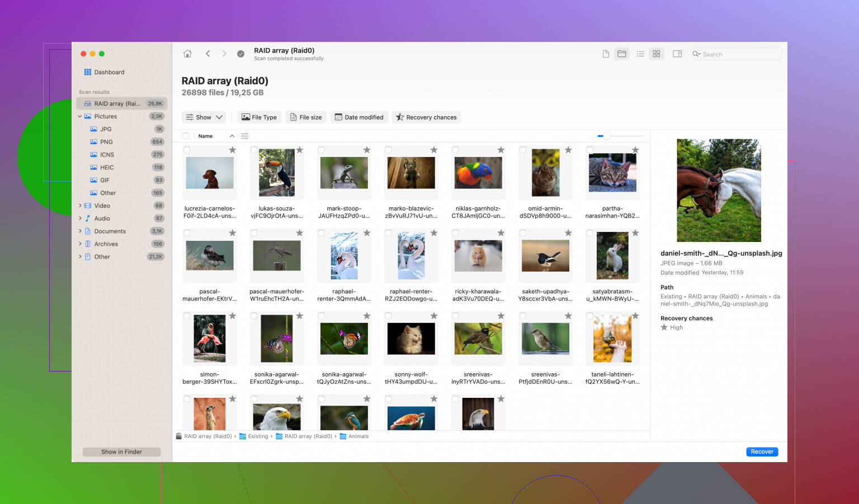Switch to grid view icon
This screenshot has height=504, width=859.
(657, 54)
